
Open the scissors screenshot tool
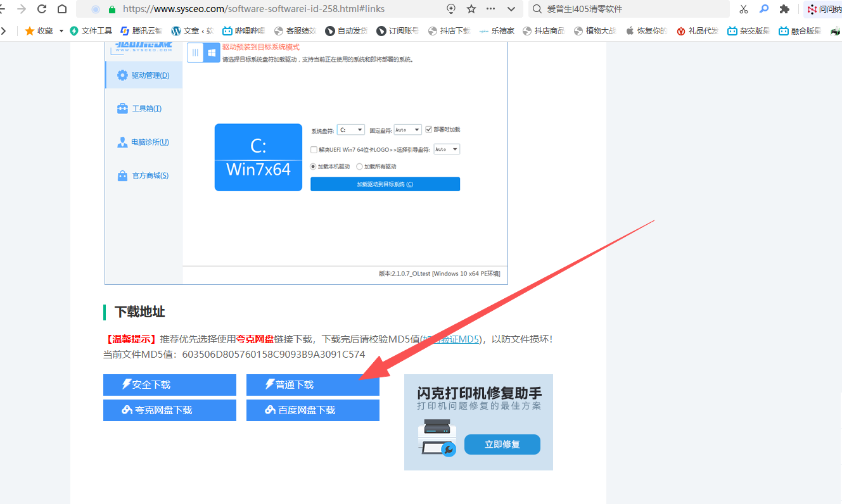click(744, 9)
